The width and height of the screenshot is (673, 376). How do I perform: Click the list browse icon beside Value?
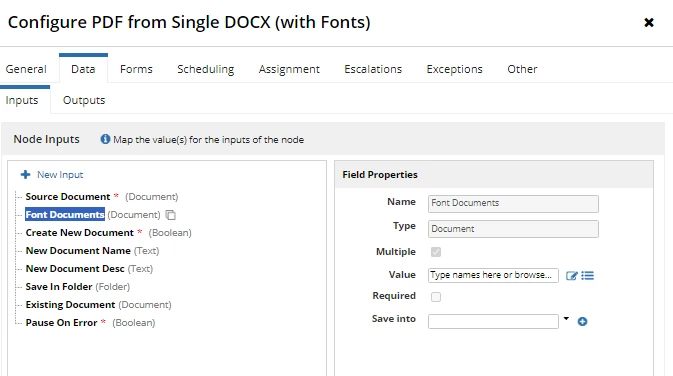pyautogui.click(x=588, y=276)
